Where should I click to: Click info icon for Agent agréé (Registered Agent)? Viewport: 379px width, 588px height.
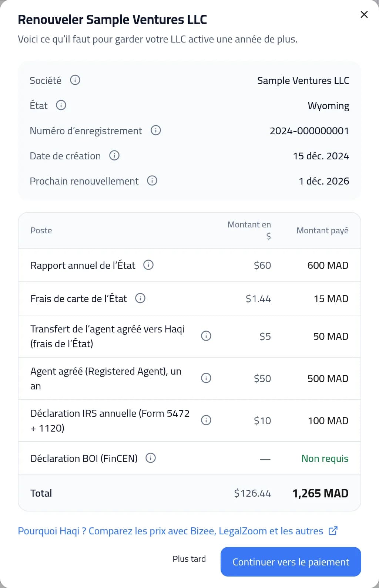coord(206,378)
